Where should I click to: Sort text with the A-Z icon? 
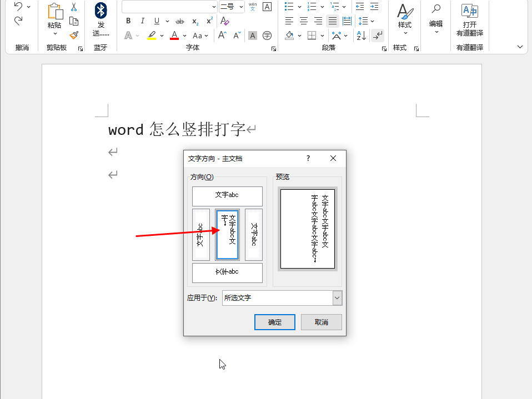pos(362,36)
